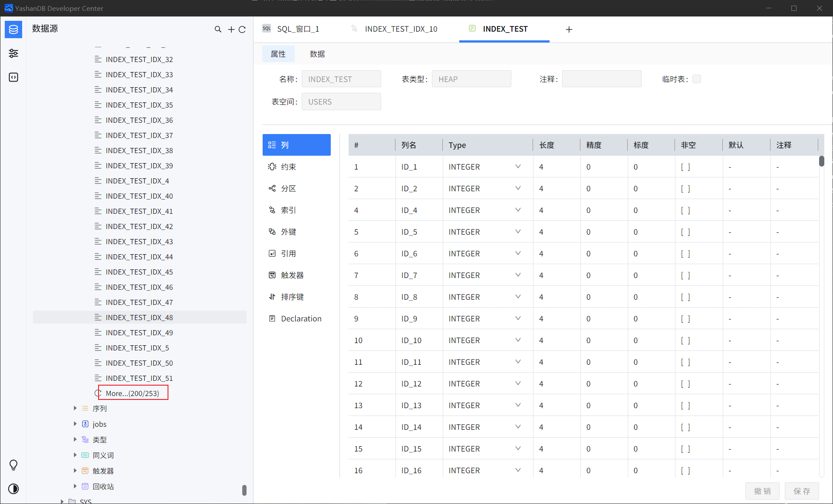Toggle the 非空 checkbox for ID_10 row

pos(685,340)
